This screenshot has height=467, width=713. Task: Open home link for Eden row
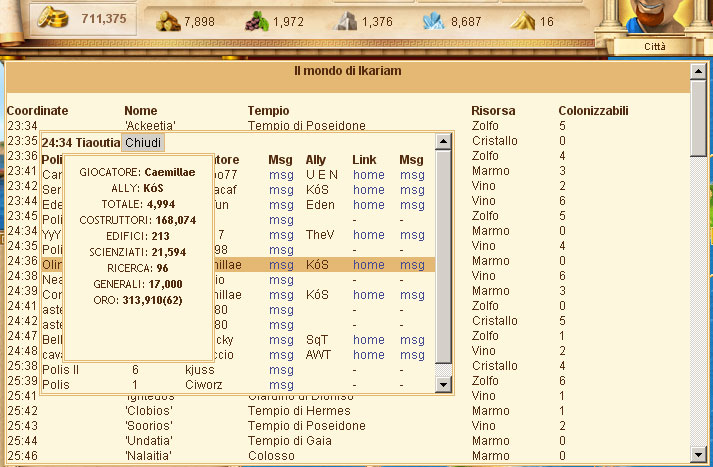[x=369, y=205]
